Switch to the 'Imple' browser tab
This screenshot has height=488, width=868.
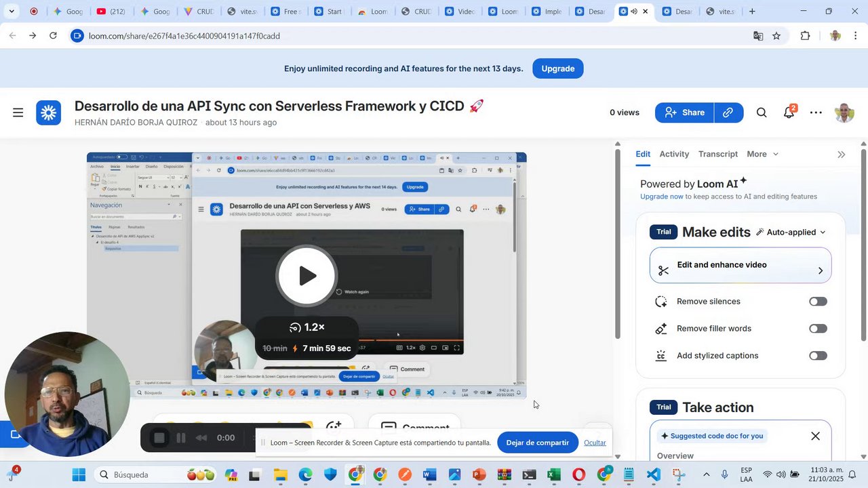pos(547,12)
